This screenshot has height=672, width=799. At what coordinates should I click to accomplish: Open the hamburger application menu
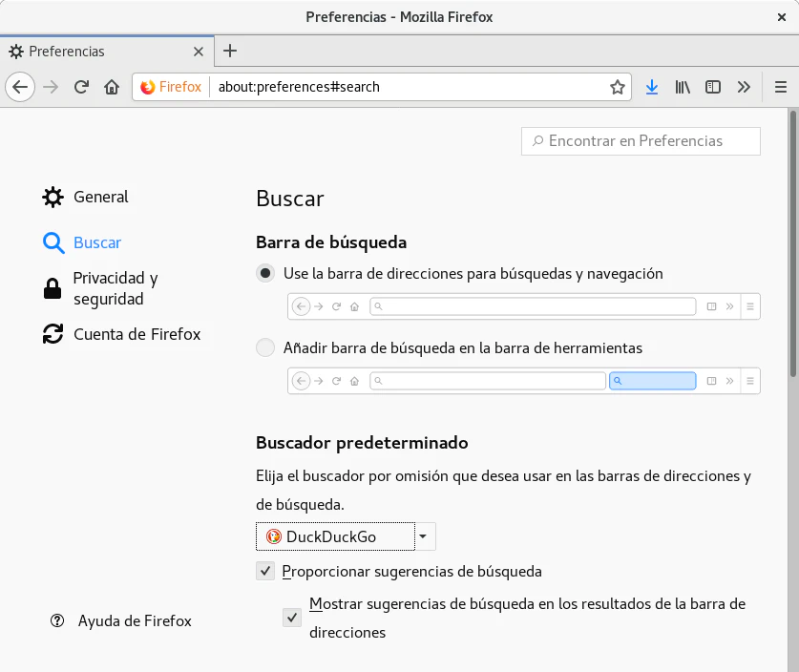tap(780, 87)
